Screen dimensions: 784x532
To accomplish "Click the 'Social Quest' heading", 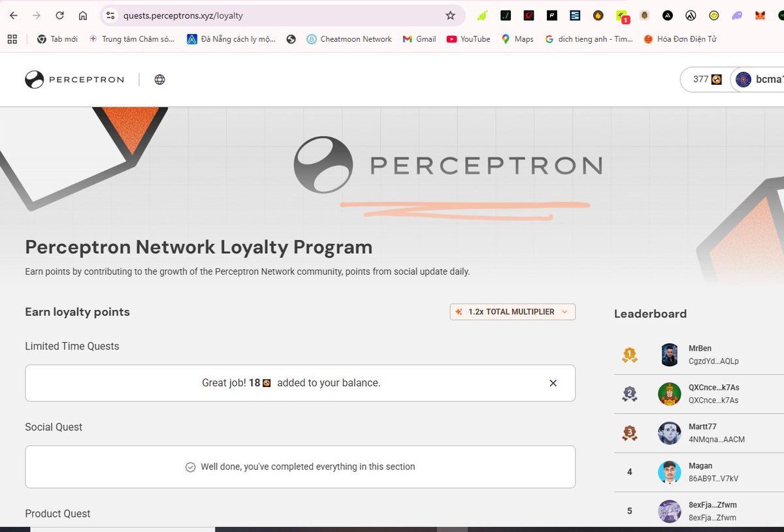I will point(54,427).
